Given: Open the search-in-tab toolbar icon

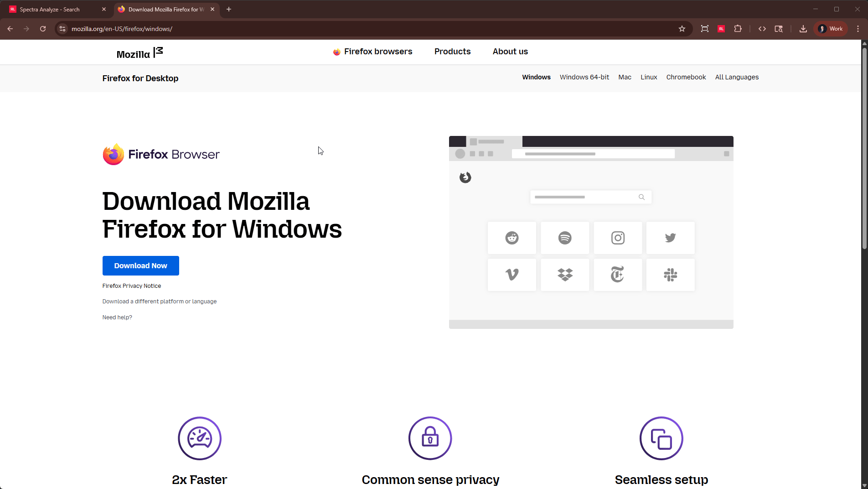Looking at the screenshot, I should click(779, 29).
